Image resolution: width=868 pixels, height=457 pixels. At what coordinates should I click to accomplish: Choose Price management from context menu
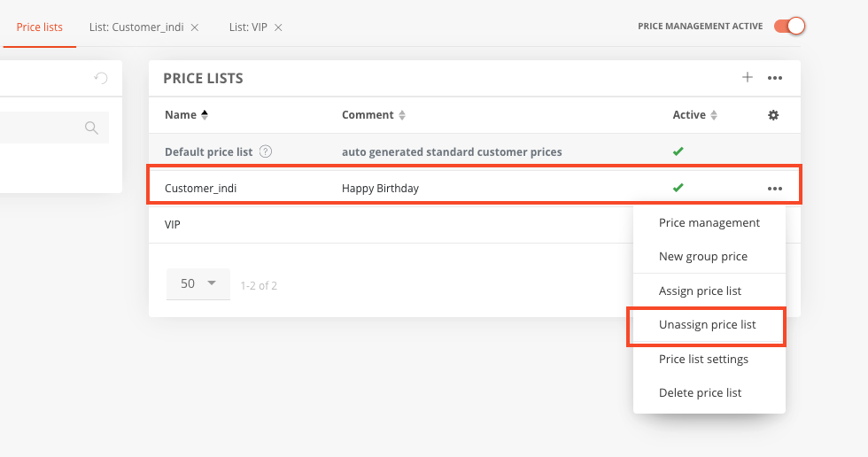pos(709,222)
